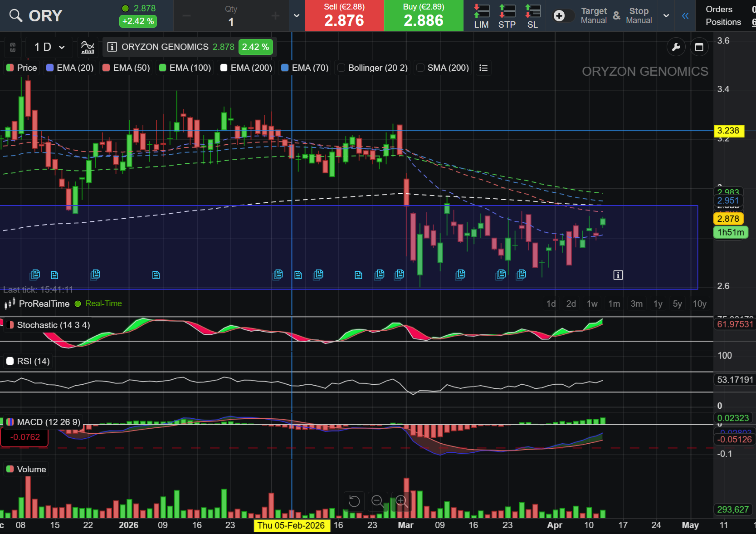Click the red Sell 2.876 button
756x534 pixels.
[344, 16]
